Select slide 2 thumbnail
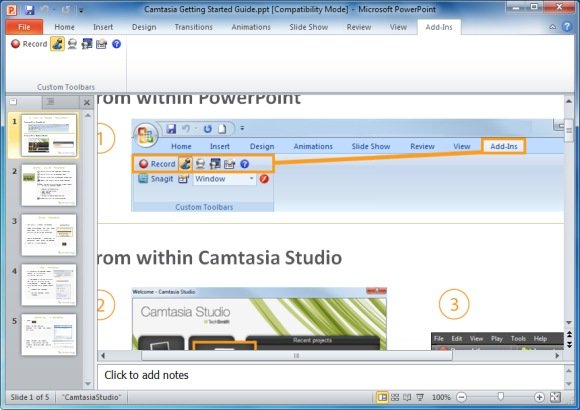580x410 pixels. point(49,185)
